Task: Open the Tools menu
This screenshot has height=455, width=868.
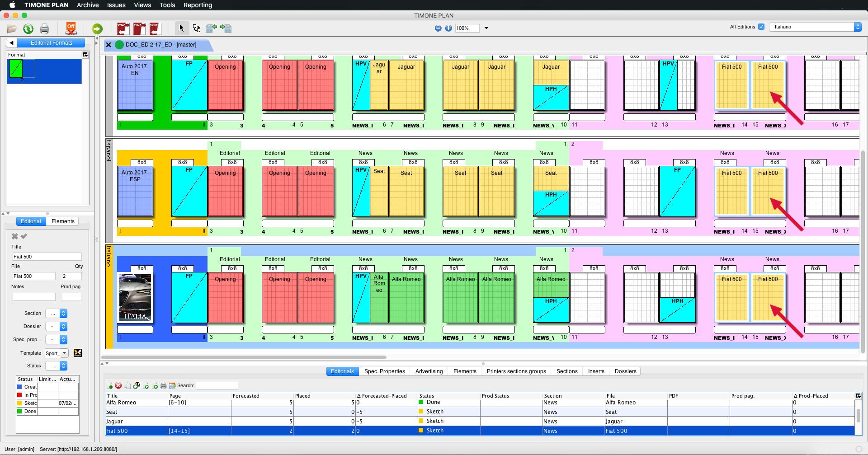Action: 167,5
